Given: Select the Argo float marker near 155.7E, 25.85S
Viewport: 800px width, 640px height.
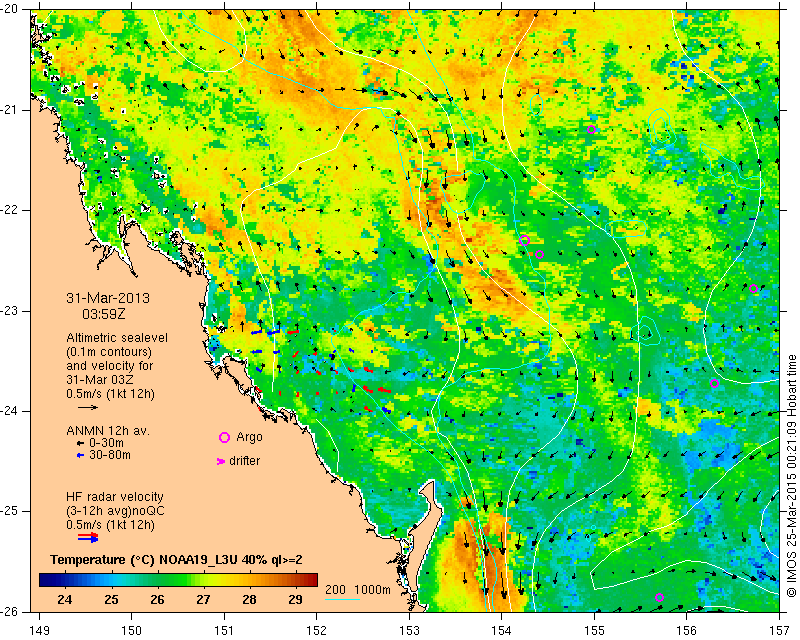Looking at the screenshot, I should [659, 598].
